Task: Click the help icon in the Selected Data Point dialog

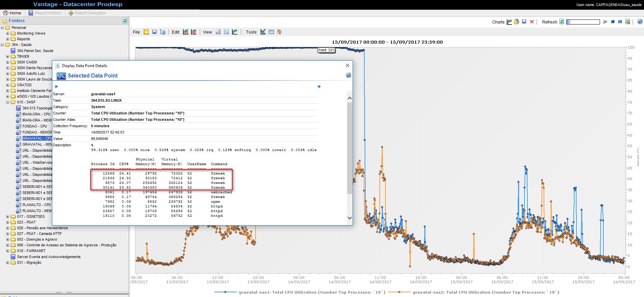Action: [x=349, y=75]
